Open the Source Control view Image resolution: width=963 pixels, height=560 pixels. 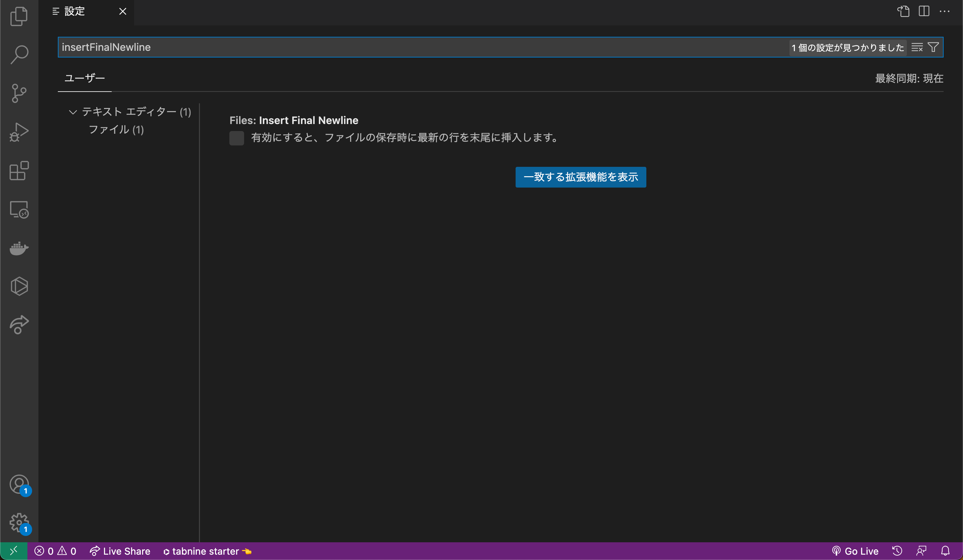[x=19, y=93]
